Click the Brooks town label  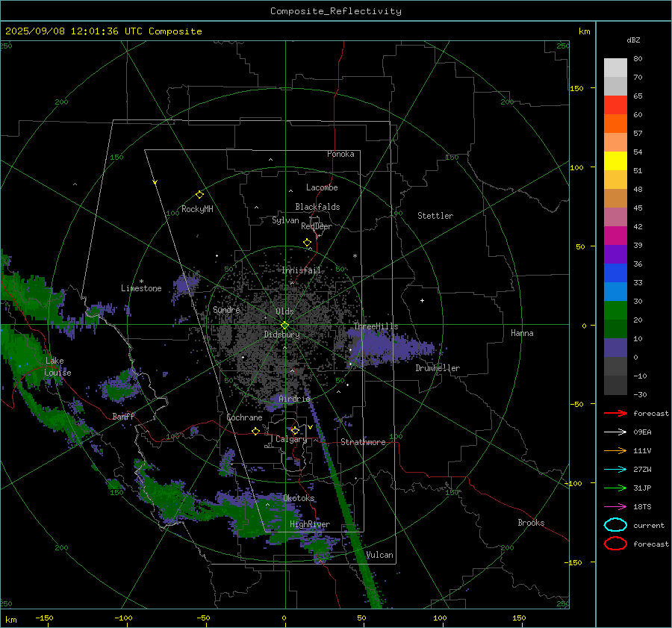[531, 523]
